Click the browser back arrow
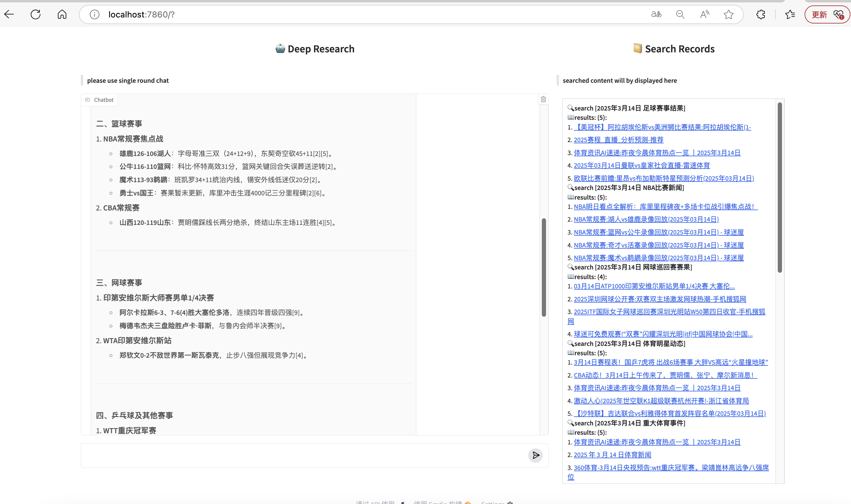 (9, 14)
